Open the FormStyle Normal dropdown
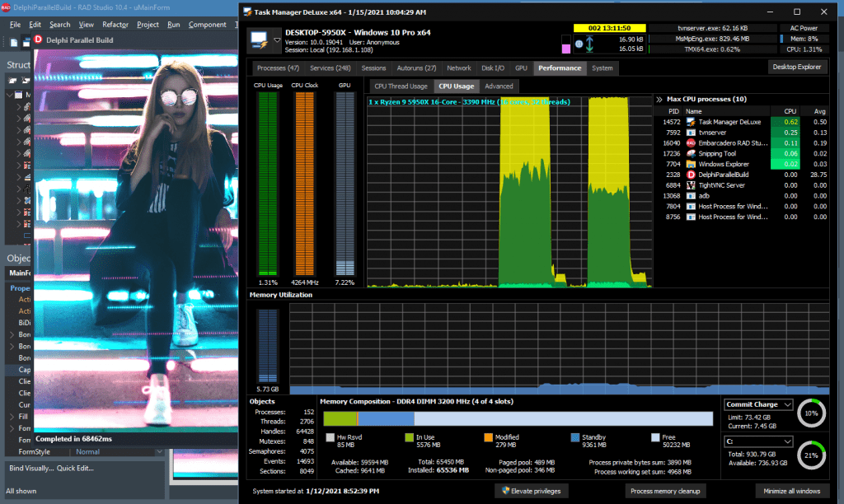This screenshot has height=504, width=844. (x=159, y=452)
